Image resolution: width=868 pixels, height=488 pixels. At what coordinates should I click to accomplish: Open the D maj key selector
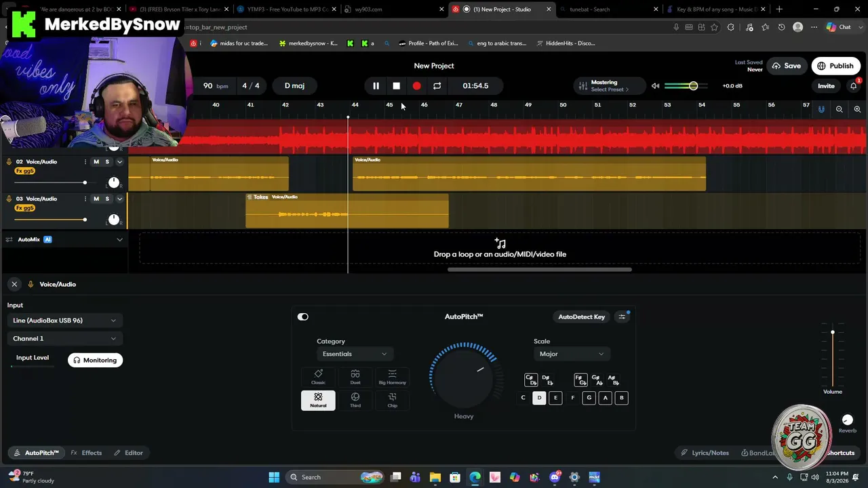click(x=294, y=86)
